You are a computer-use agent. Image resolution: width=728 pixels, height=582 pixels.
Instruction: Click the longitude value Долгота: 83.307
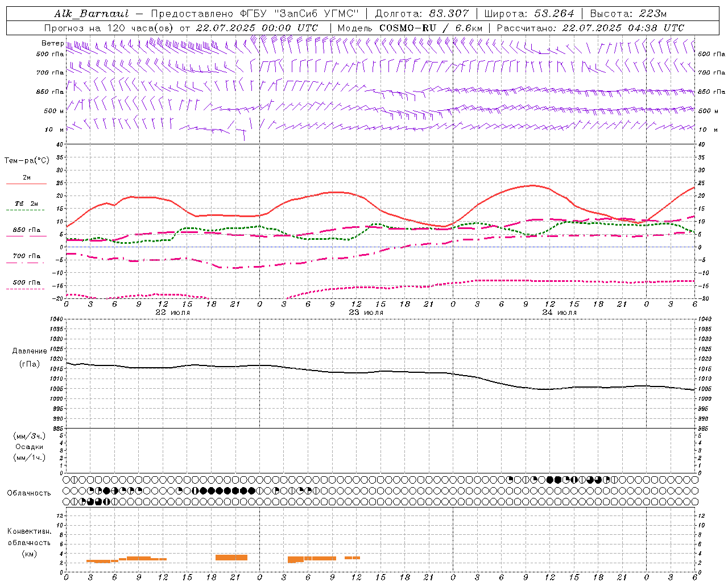(422, 14)
